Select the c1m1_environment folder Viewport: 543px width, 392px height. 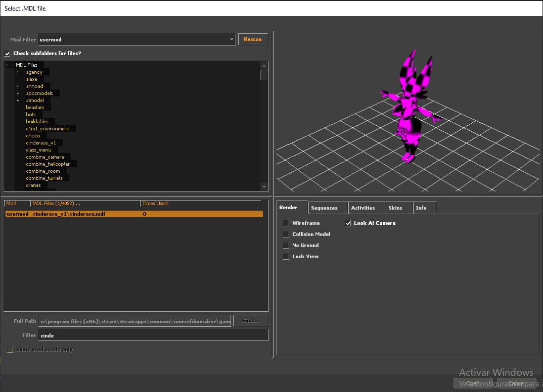coord(48,129)
